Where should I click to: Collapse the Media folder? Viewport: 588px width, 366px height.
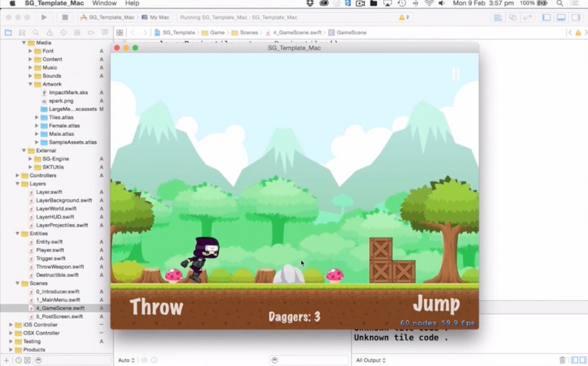[24, 42]
